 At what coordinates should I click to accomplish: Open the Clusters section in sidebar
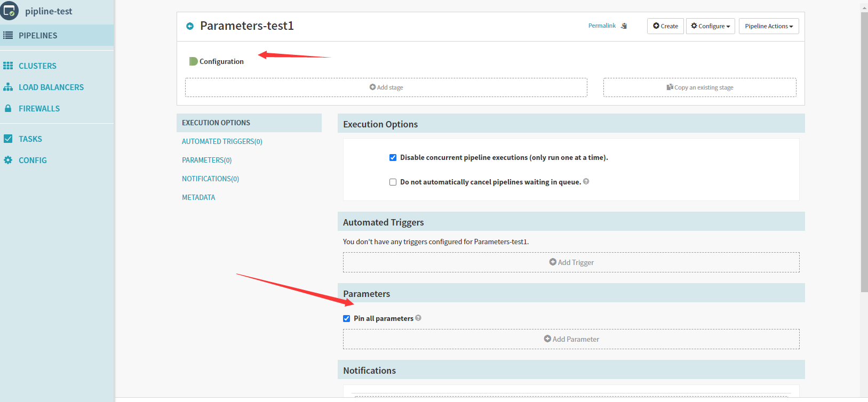coord(37,66)
